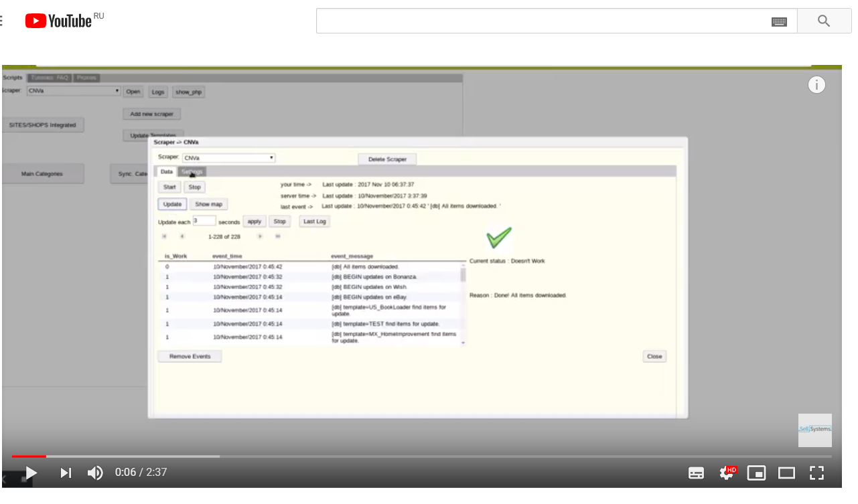This screenshot has height=504, width=858.
Task: Click Stop button next to apply
Action: coord(280,222)
